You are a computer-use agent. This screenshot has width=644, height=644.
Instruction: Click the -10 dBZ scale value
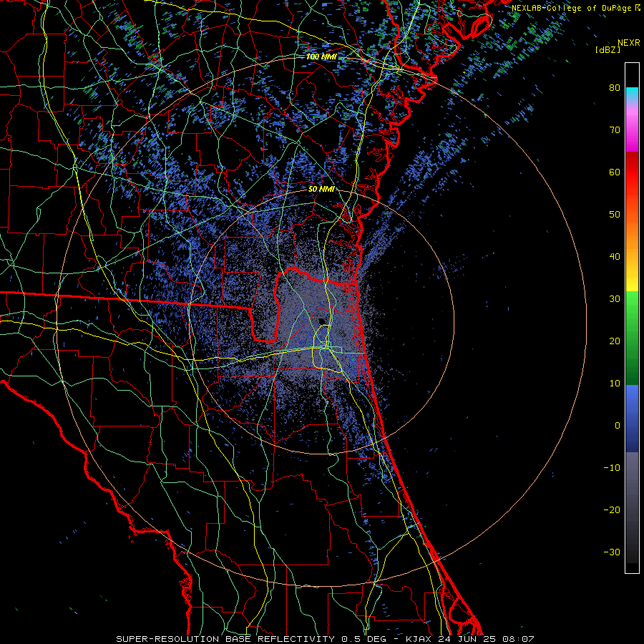(x=612, y=468)
